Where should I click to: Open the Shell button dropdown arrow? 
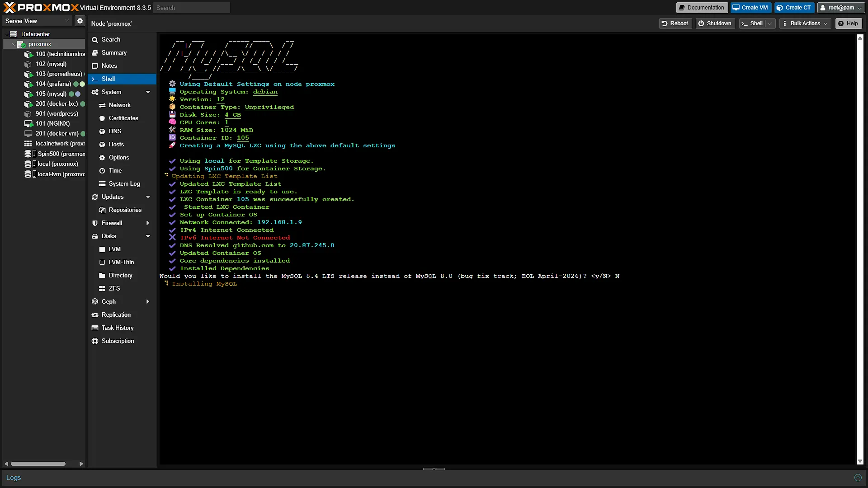[770, 23]
